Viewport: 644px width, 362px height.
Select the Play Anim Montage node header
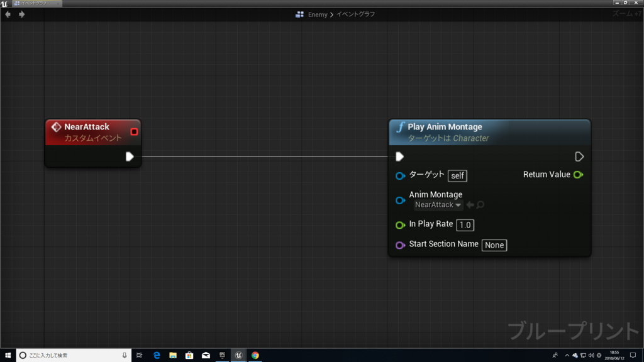pos(489,132)
